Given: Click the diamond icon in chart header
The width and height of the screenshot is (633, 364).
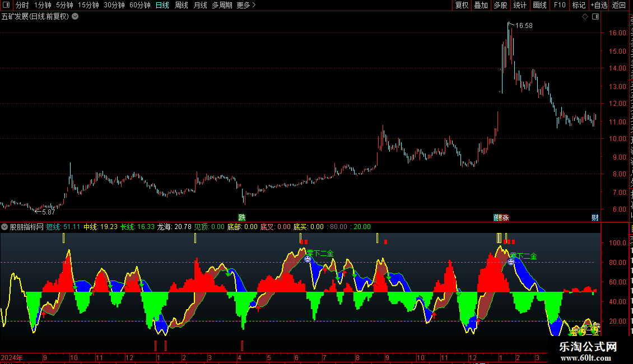Looking at the screenshot, I should click(585, 17).
